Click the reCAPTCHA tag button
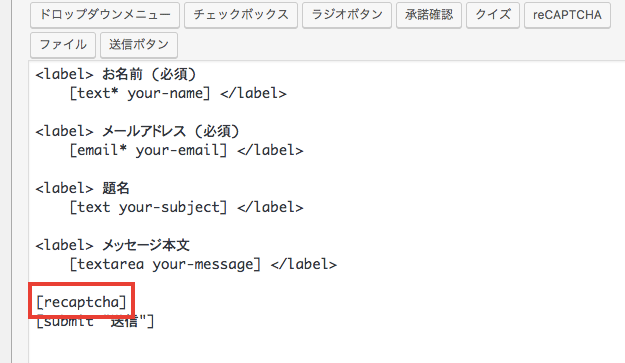The height and width of the screenshot is (363, 625). click(x=567, y=15)
